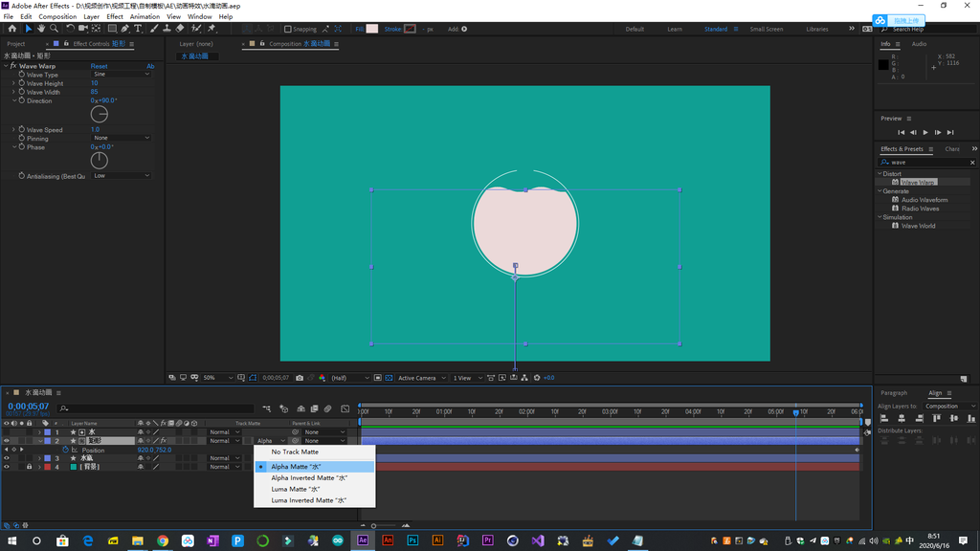Open the Wave Type Sine dropdown
This screenshot has width=980, height=551.
tap(122, 74)
